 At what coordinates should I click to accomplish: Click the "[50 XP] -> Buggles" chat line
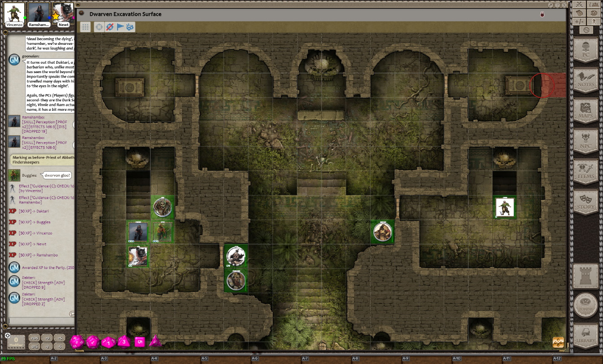pos(35,222)
